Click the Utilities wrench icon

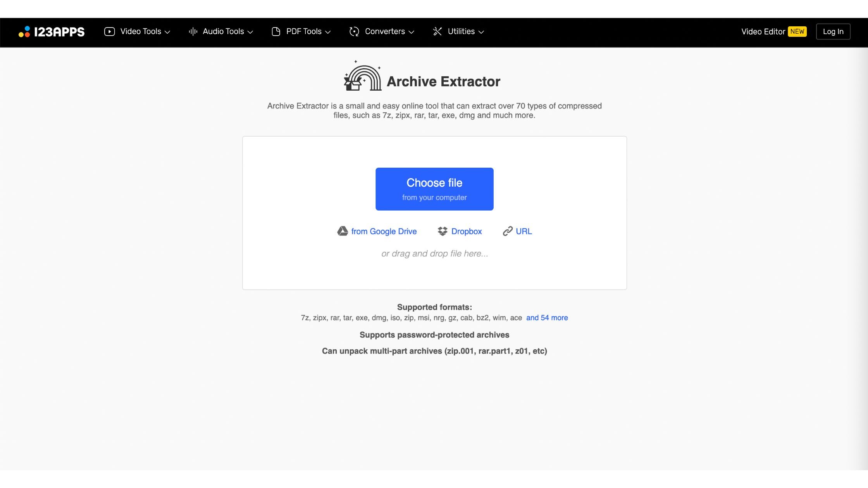tap(437, 31)
